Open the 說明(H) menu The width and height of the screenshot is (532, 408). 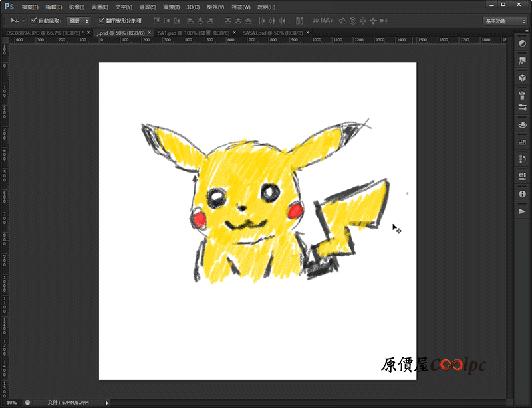pyautogui.click(x=267, y=7)
